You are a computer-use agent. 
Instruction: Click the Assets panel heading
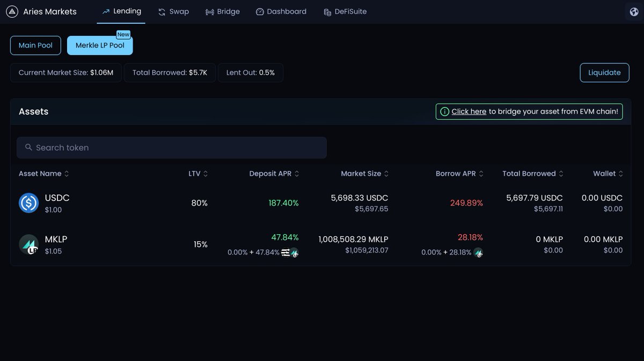[34, 112]
